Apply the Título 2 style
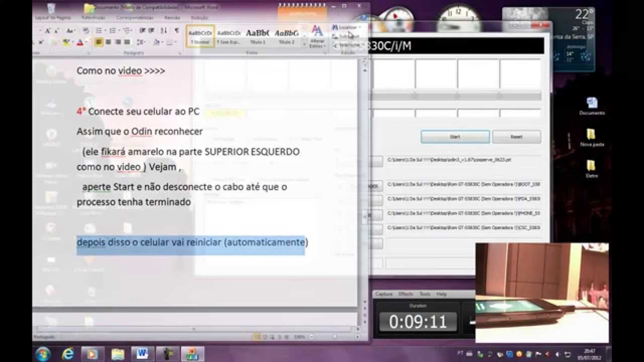This screenshot has width=644, height=362. click(x=286, y=36)
